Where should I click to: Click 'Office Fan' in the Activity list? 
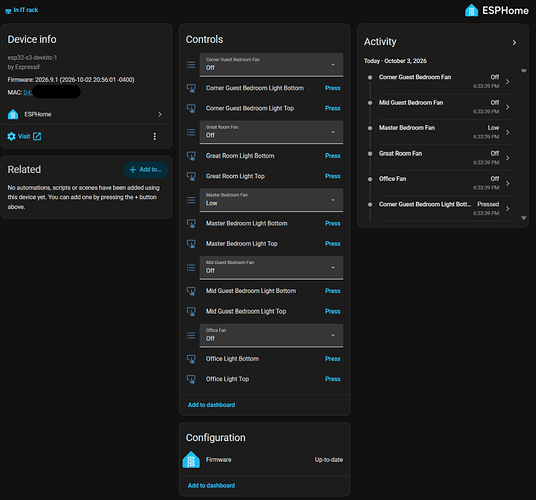(392, 179)
